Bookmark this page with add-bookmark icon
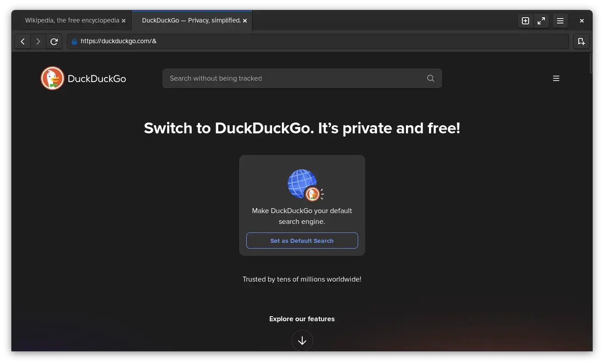This screenshot has height=364, width=604. click(581, 41)
